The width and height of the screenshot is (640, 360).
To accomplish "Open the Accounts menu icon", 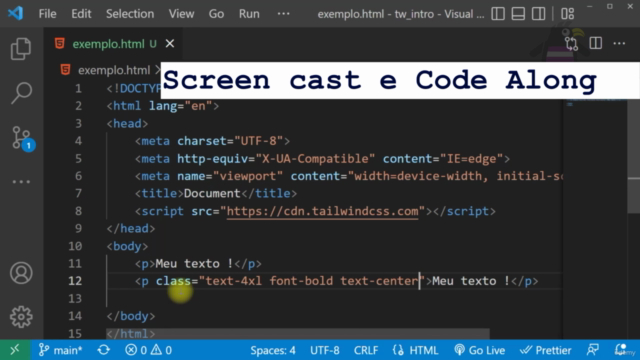I will point(21,273).
